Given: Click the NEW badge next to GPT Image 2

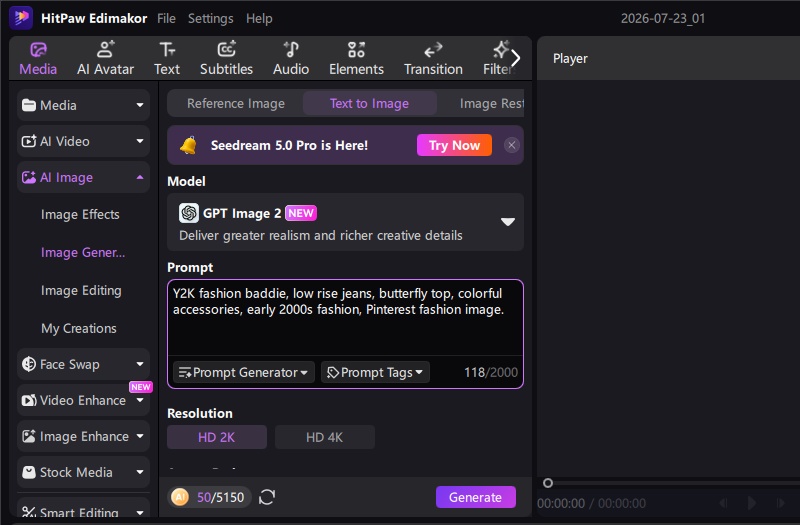Looking at the screenshot, I should pyautogui.click(x=301, y=213).
